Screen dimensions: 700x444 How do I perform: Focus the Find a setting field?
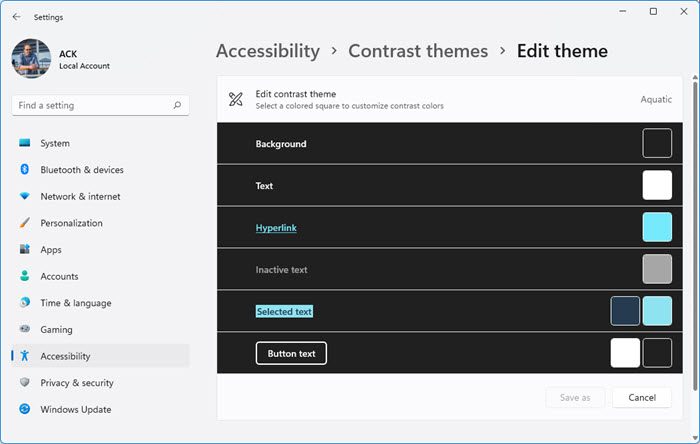click(x=100, y=105)
